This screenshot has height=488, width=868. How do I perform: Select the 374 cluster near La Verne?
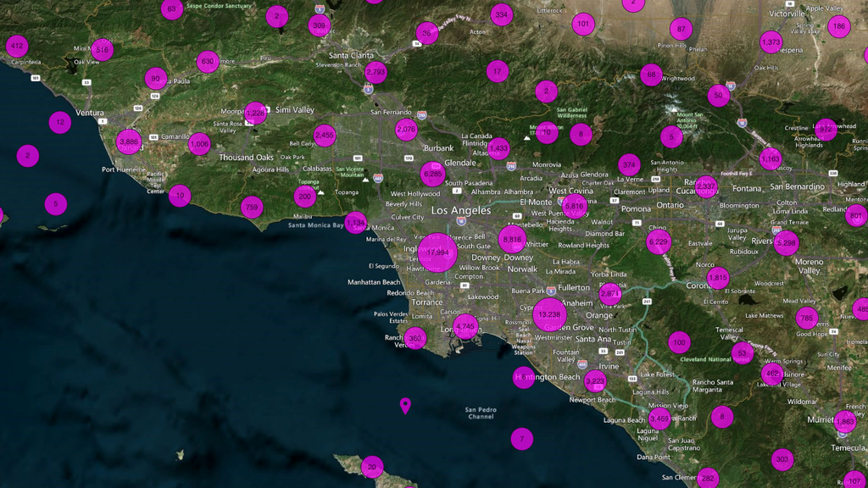click(x=629, y=165)
